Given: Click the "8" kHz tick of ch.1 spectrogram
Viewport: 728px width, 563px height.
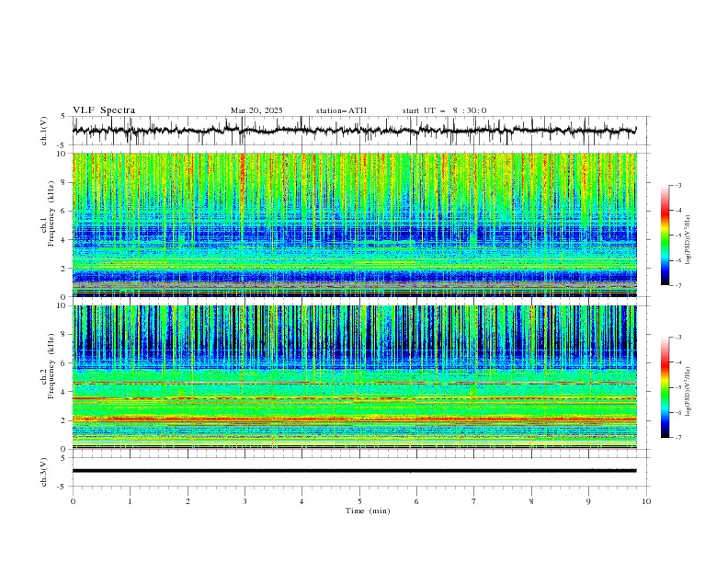Looking at the screenshot, I should point(64,182).
